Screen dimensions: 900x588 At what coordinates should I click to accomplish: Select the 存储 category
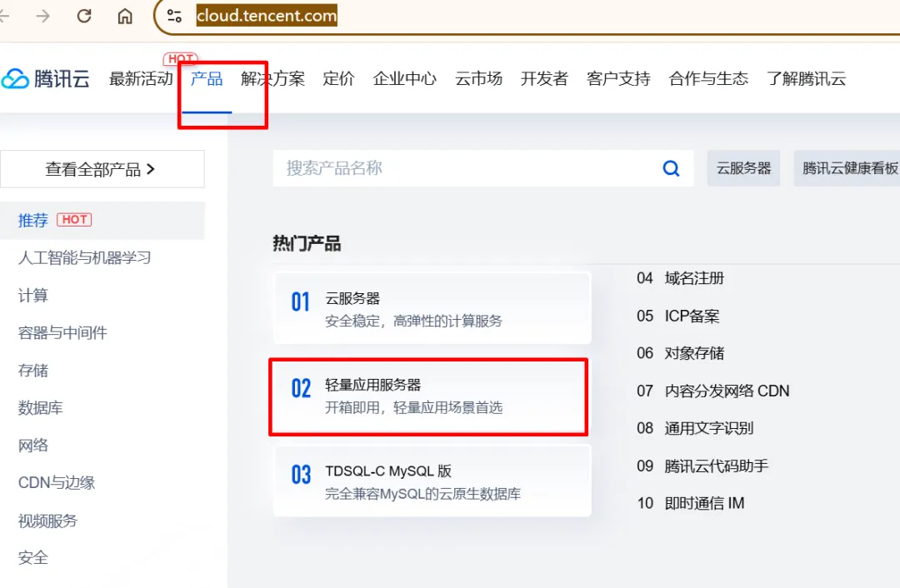(x=32, y=371)
